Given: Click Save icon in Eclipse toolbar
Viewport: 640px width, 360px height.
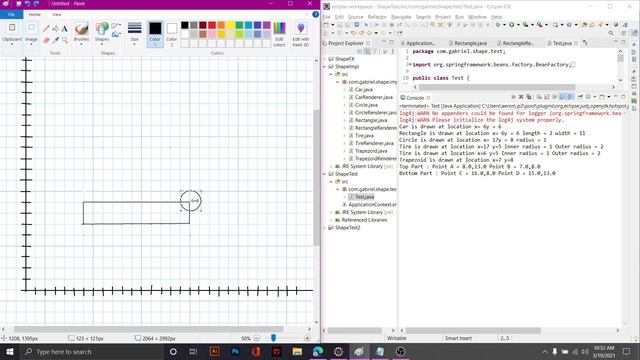Looking at the screenshot, I should click(x=339, y=25).
